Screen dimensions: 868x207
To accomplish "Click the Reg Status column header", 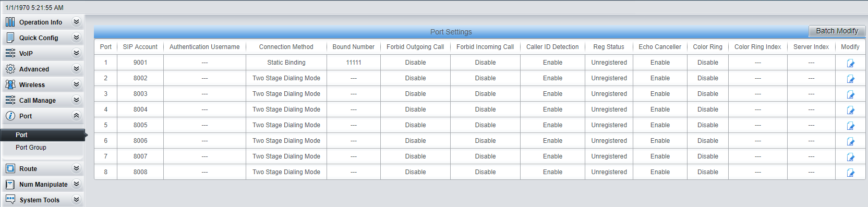I will click(x=608, y=47).
